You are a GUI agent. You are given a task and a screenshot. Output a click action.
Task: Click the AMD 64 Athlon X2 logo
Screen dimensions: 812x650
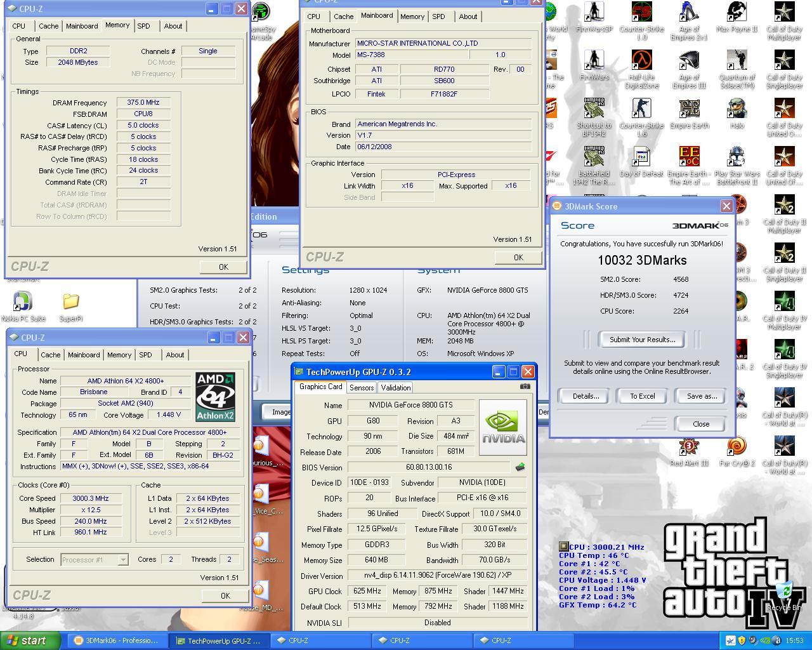tap(215, 397)
